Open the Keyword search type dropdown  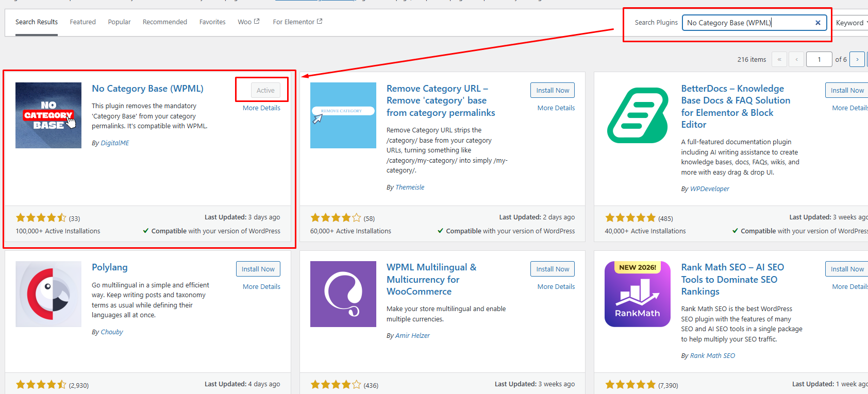850,23
